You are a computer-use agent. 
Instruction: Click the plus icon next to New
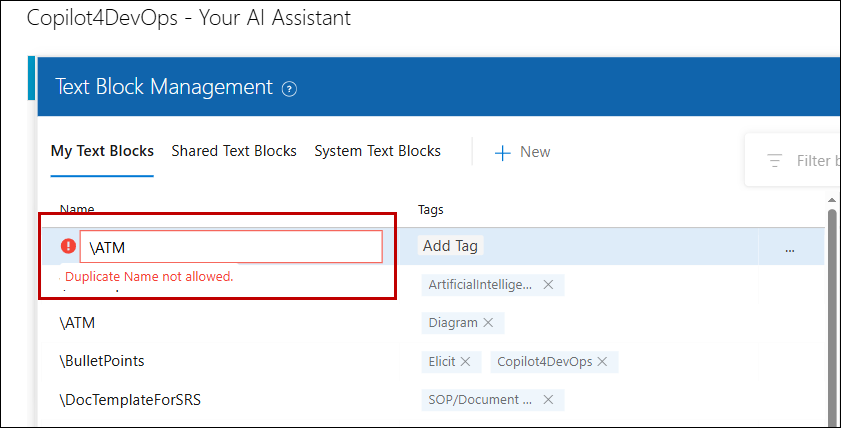503,153
